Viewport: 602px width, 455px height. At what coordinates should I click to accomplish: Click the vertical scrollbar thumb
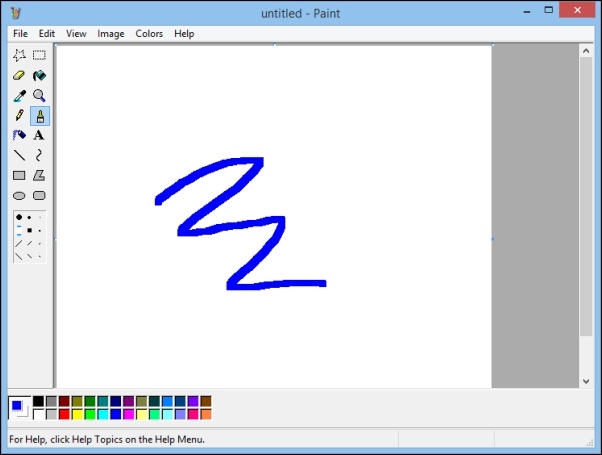(x=586, y=197)
